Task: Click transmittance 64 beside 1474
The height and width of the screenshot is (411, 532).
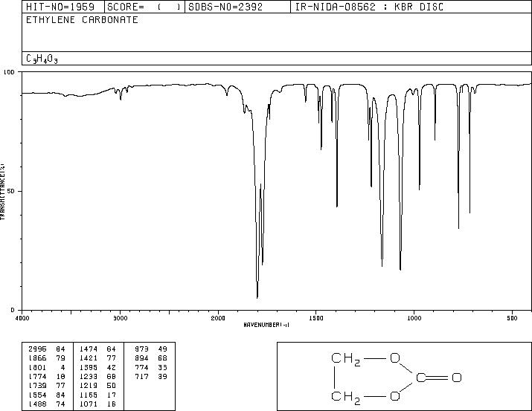Action: tap(112, 349)
